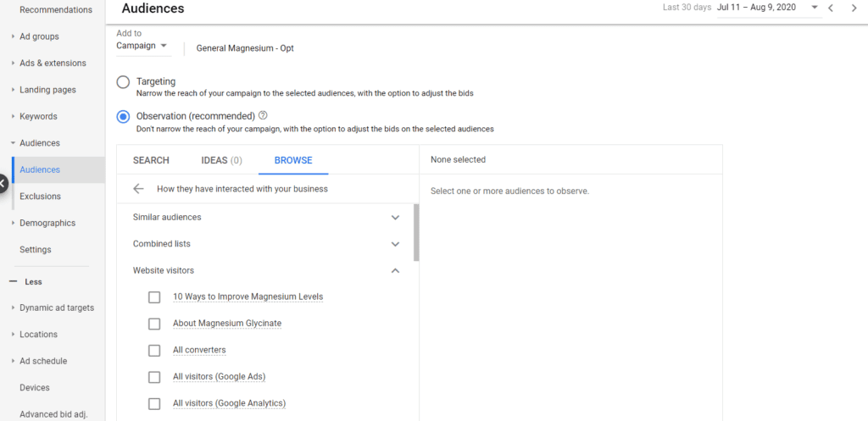The width and height of the screenshot is (868, 421).
Task: Tick All visitors (Google Analytics) checkbox
Action: [154, 404]
